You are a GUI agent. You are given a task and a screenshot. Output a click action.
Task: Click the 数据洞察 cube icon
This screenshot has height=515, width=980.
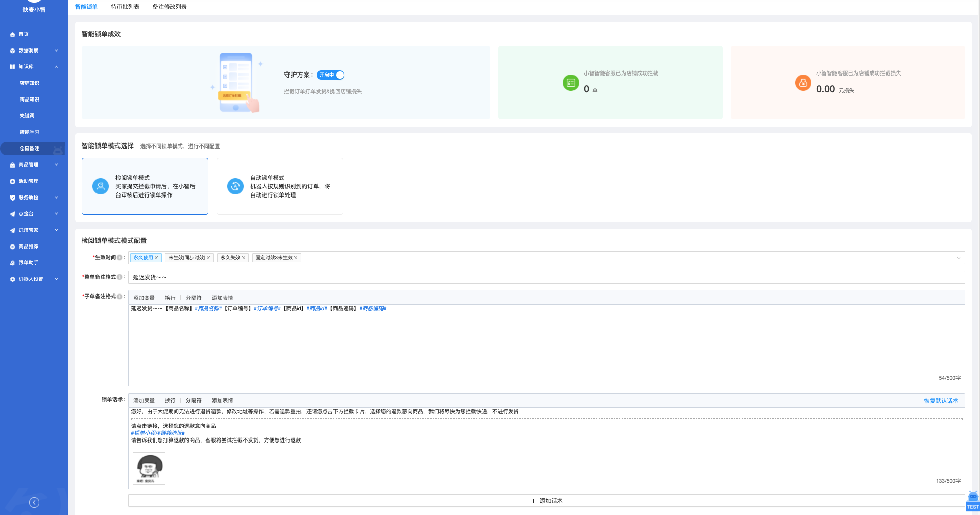[x=12, y=51]
